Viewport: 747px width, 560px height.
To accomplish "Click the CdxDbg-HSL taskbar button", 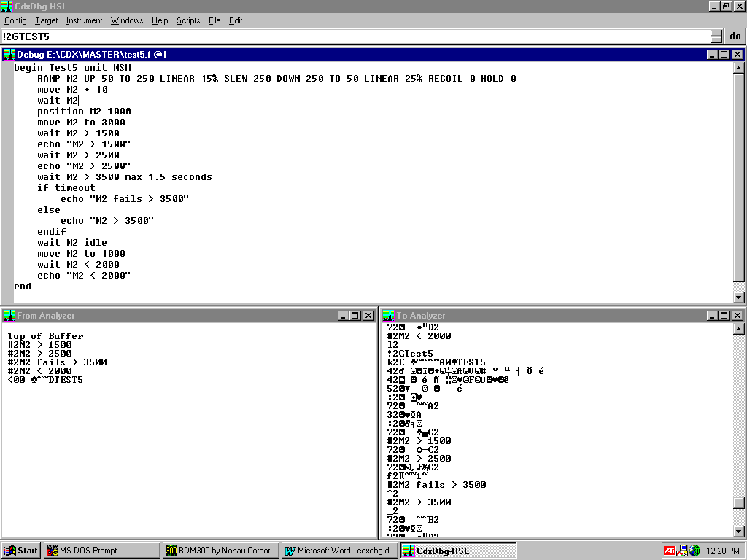I will pyautogui.click(x=458, y=551).
